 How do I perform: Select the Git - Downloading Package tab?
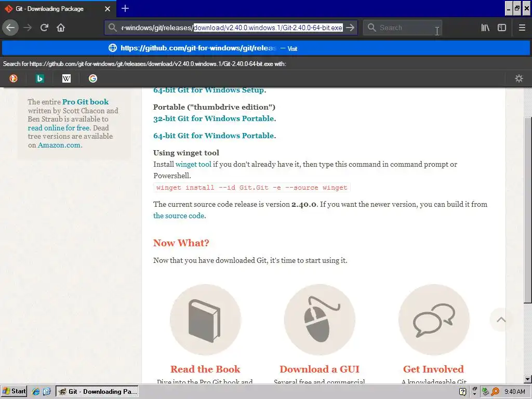click(58, 9)
